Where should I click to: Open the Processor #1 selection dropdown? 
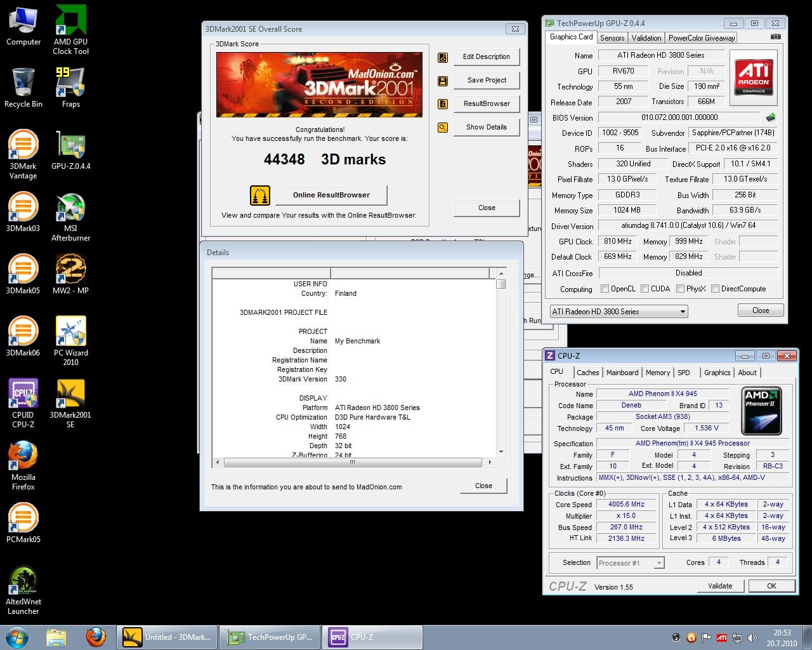pyautogui.click(x=630, y=563)
